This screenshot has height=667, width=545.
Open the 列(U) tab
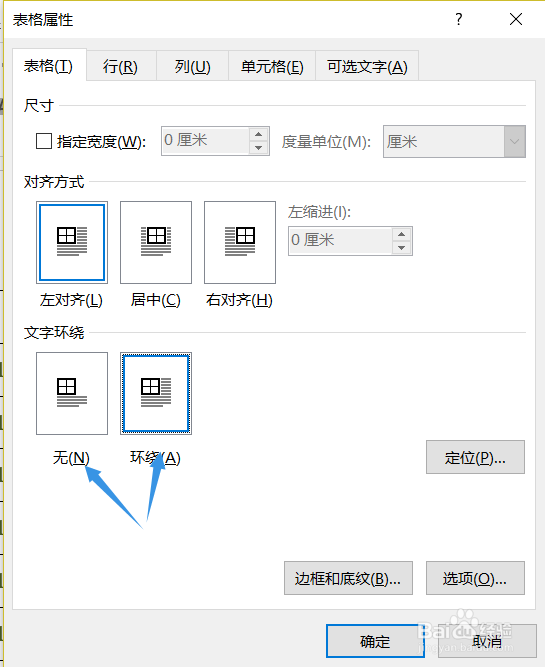192,67
